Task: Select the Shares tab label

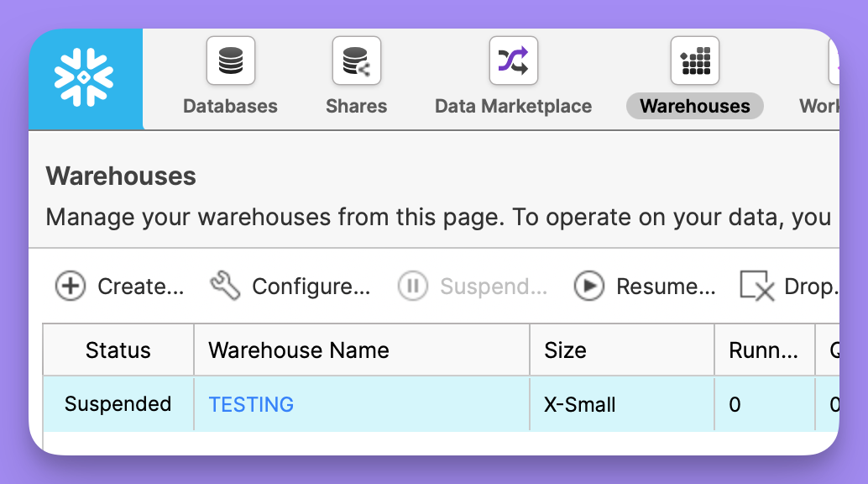Action: [357, 106]
